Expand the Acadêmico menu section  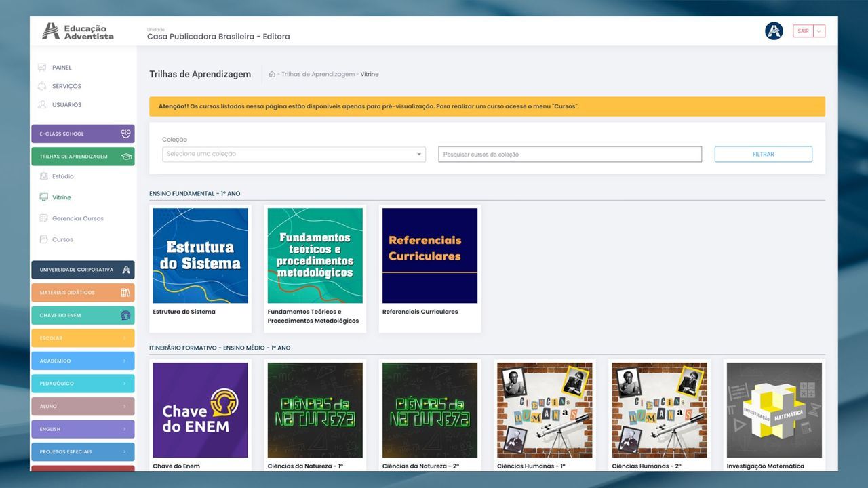pyautogui.click(x=83, y=361)
